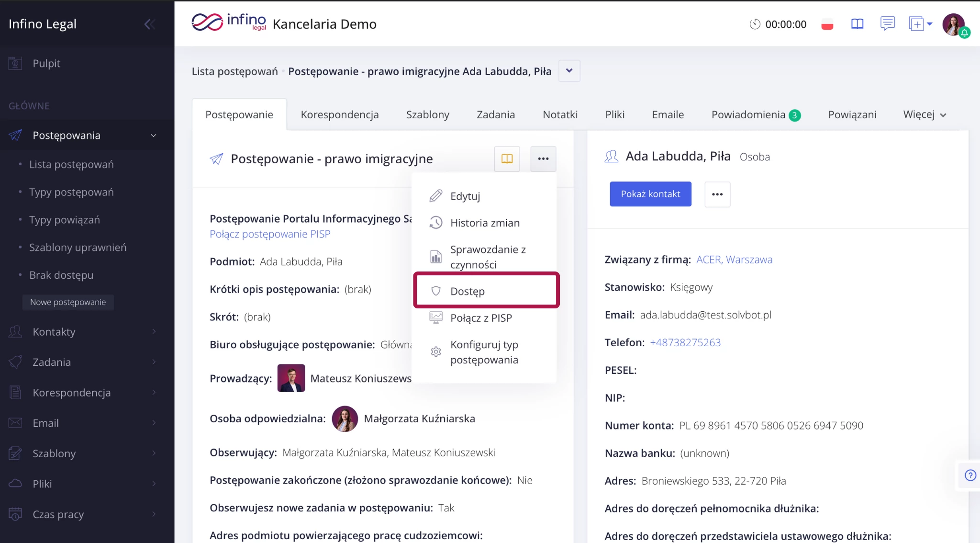The image size is (980, 543).
Task: Click Mateusz Koniuszewski's photo thumbnail
Action: (x=291, y=378)
